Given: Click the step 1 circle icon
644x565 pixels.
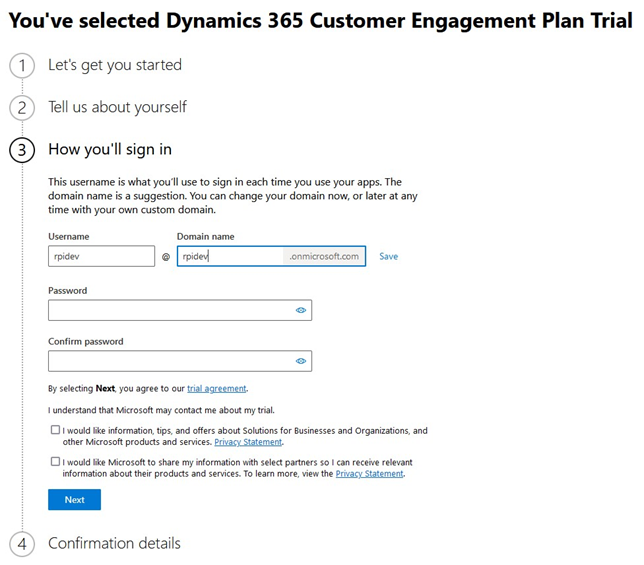Looking at the screenshot, I should coord(21,66).
